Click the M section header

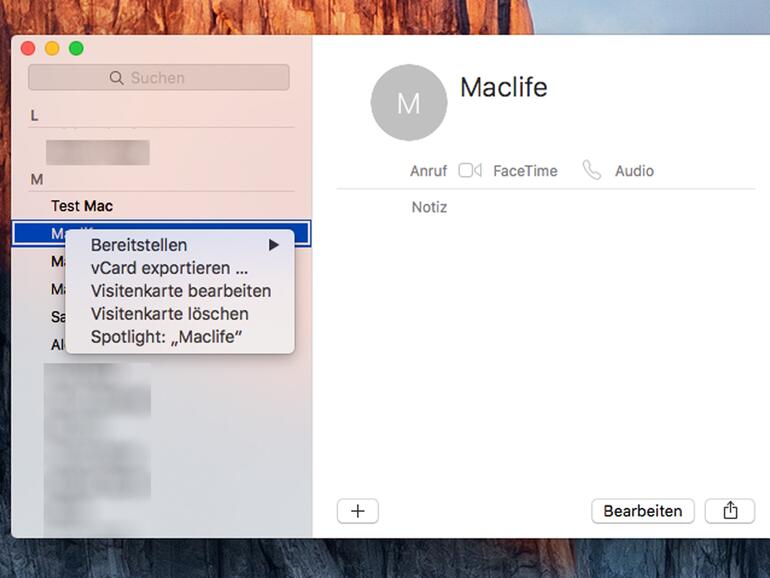37,180
